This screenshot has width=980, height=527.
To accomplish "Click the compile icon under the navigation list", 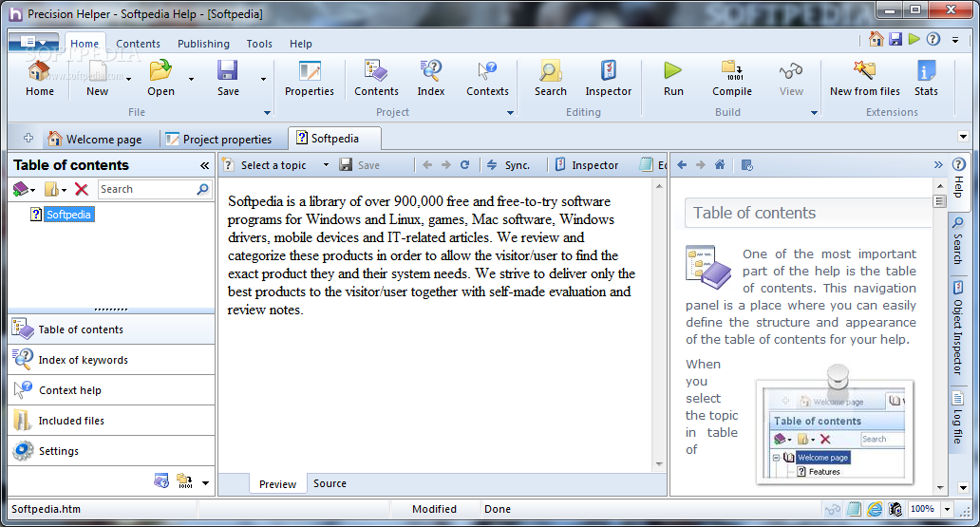I will tap(184, 481).
